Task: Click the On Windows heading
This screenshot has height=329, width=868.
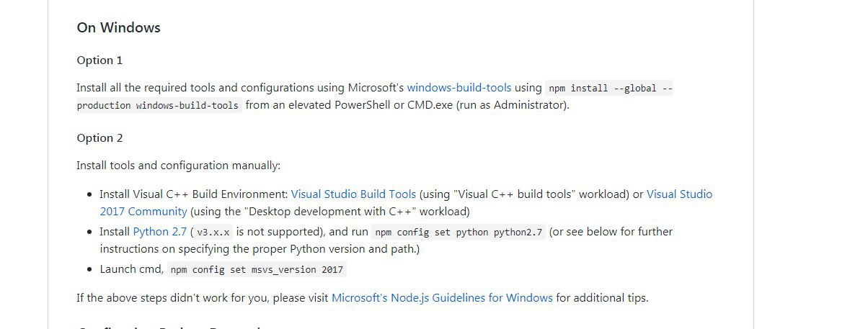Action: point(119,28)
